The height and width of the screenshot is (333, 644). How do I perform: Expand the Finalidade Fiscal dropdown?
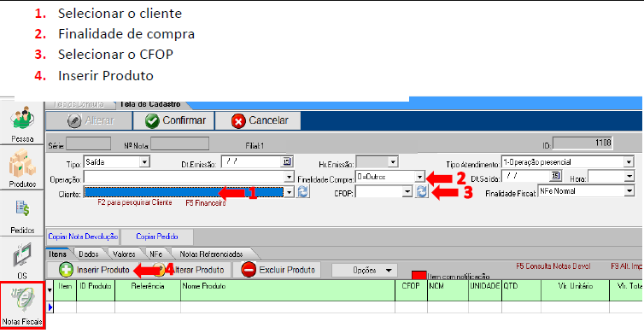tap(630, 191)
